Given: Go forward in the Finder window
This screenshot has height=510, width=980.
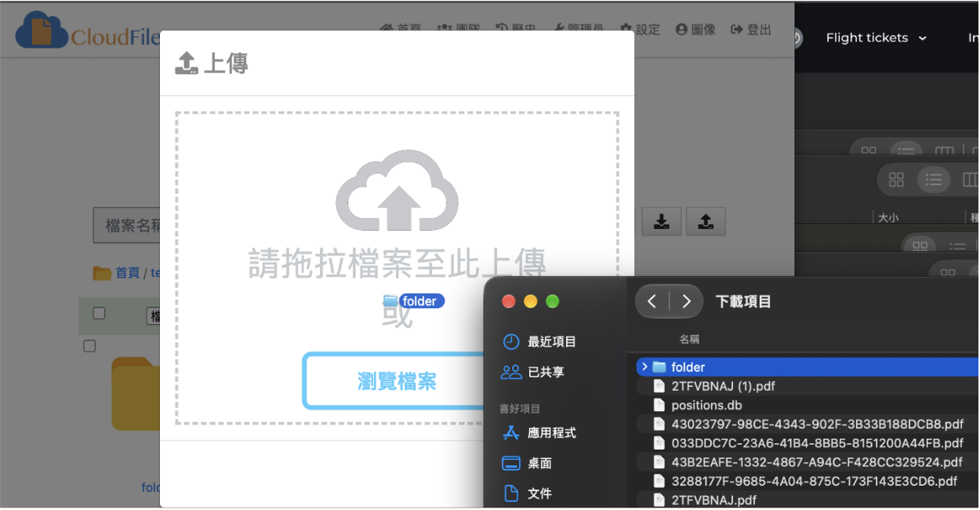Looking at the screenshot, I should point(686,301).
